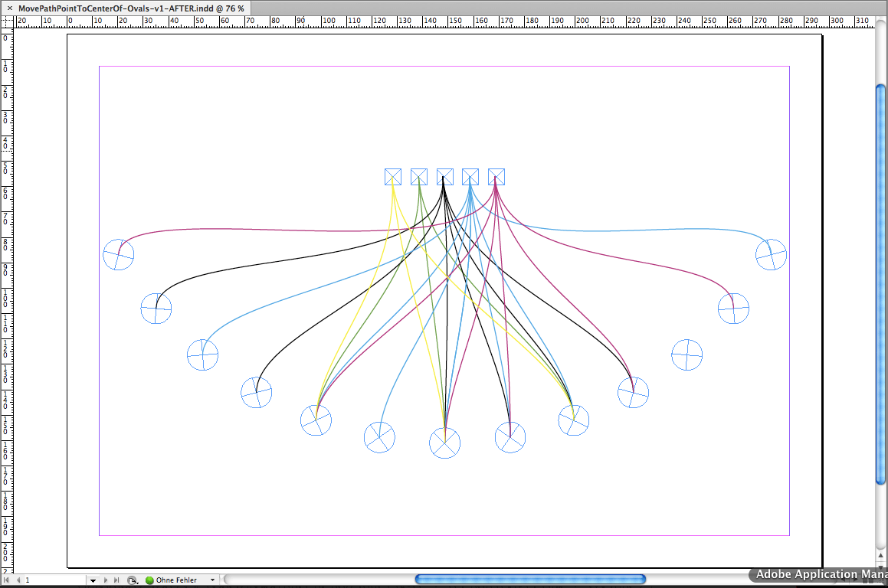Screen dimensions: 888x588
Task: Select the square frame with green lines
Action: [419, 177]
